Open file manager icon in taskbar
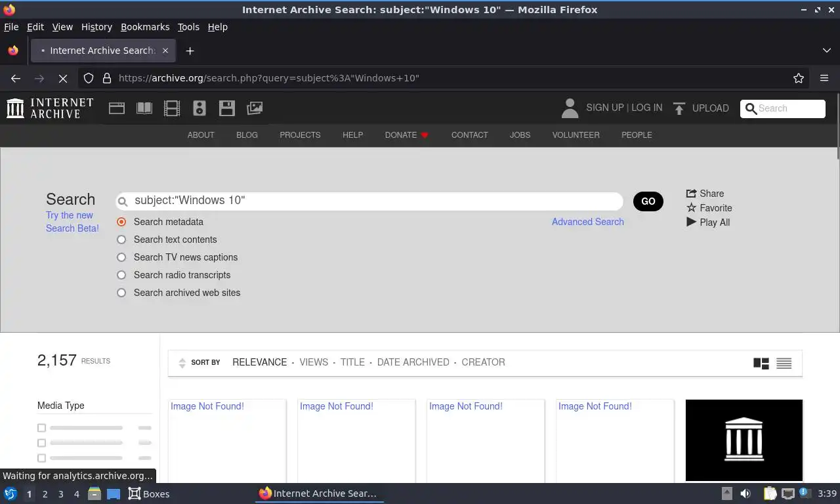Screen dimensions: 840x504 pos(94,493)
